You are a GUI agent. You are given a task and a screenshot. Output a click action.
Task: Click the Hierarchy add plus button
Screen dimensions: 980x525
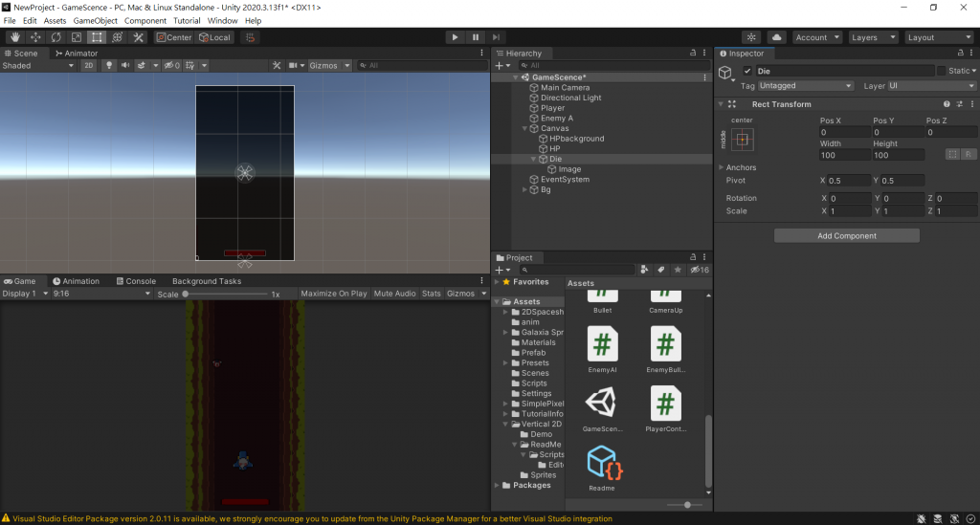(500, 66)
